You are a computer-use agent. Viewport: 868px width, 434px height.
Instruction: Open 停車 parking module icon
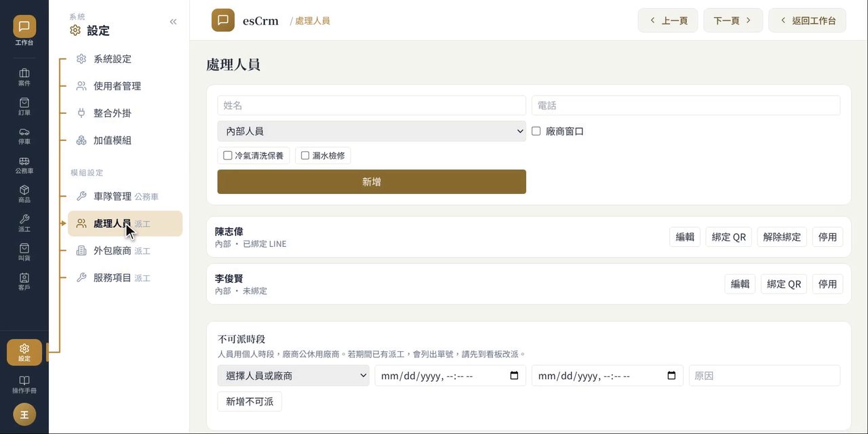coord(24,136)
